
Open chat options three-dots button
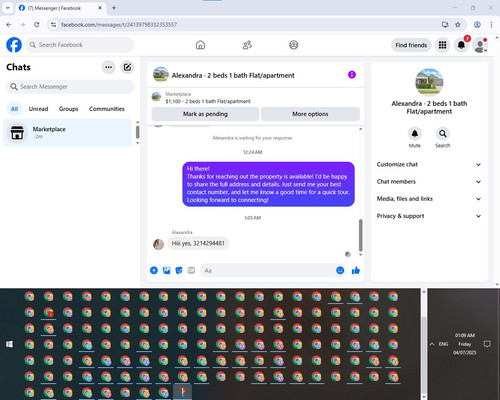108,67
